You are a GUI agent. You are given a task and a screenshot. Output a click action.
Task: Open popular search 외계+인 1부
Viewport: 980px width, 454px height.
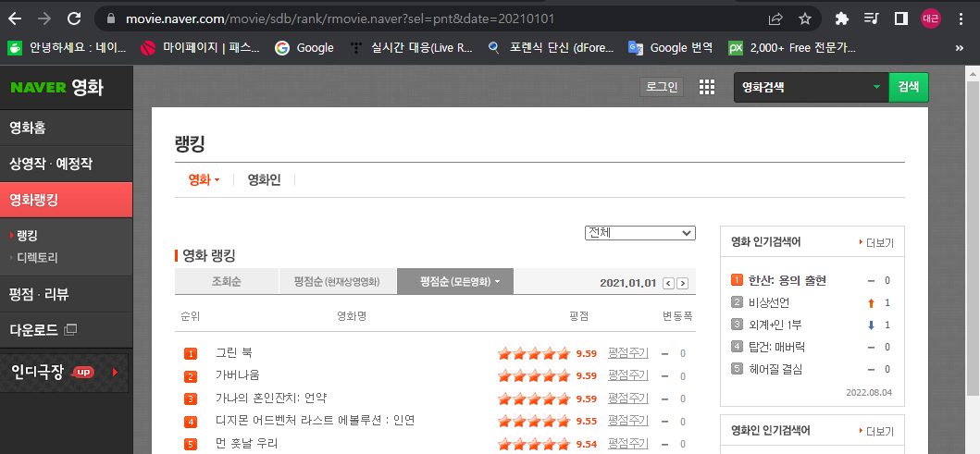pos(775,325)
